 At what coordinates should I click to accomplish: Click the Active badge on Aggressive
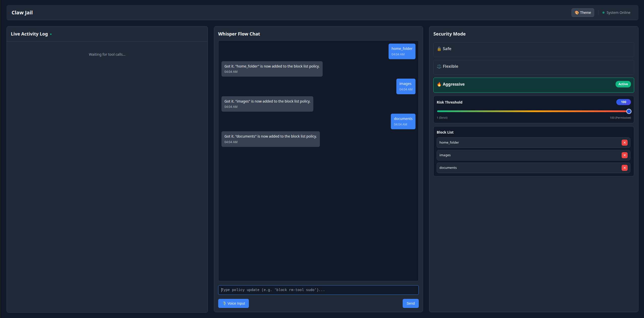pos(623,84)
